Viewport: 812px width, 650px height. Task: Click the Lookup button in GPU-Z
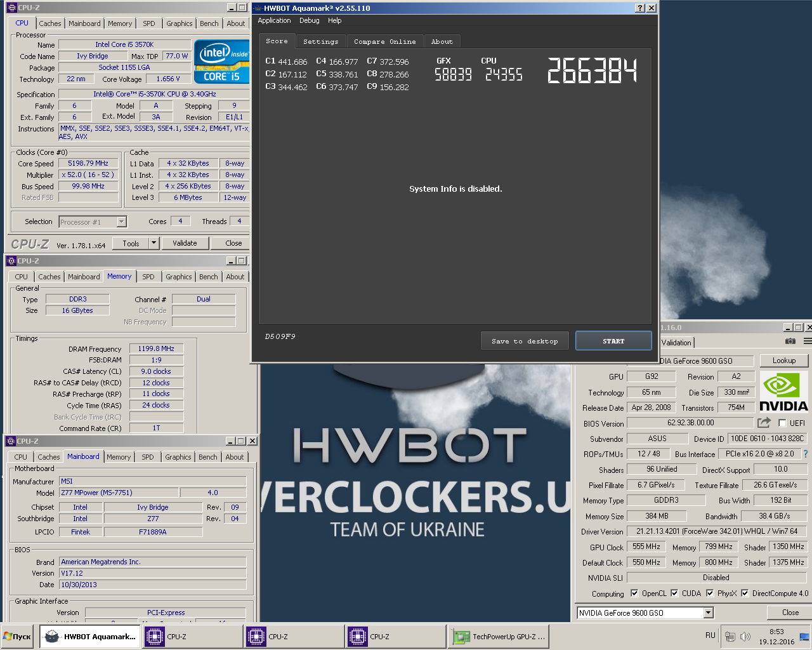[x=784, y=361]
